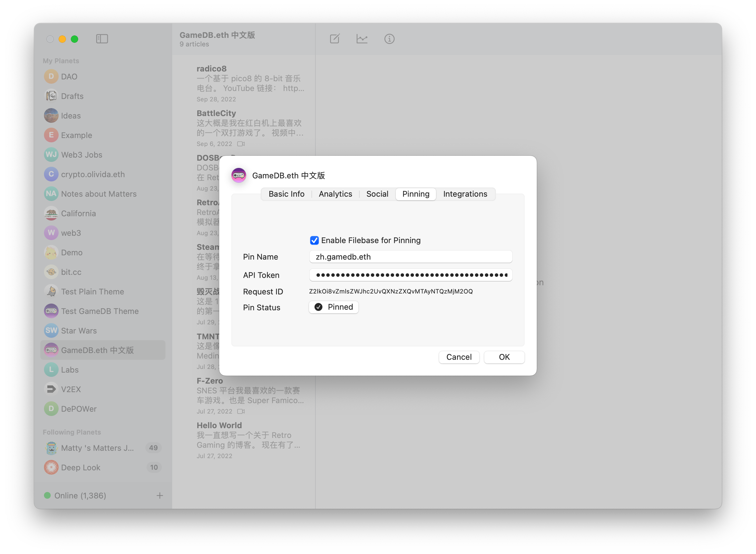Switch to the Analytics tab
The image size is (756, 554).
pyautogui.click(x=335, y=194)
